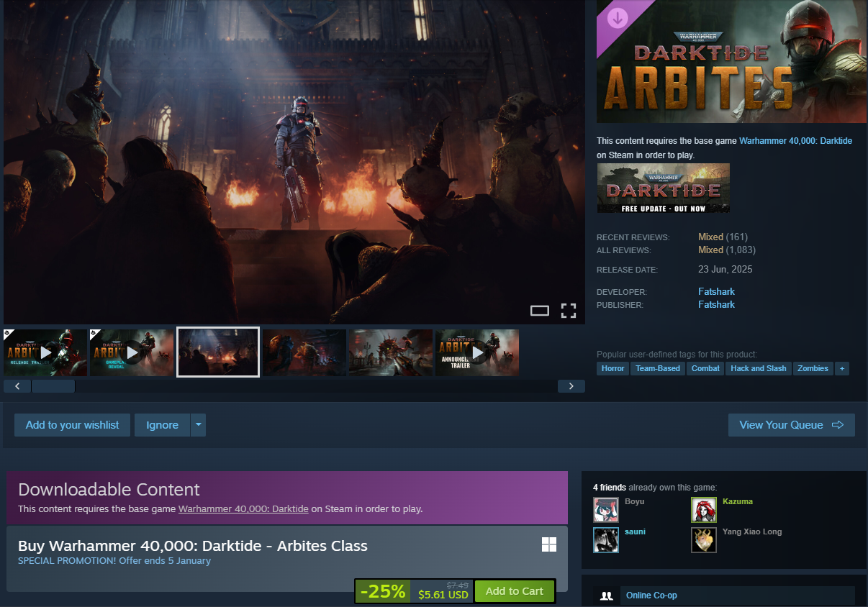Click the Online Co-op people icon
Viewport: 868px width, 607px height.
(607, 595)
